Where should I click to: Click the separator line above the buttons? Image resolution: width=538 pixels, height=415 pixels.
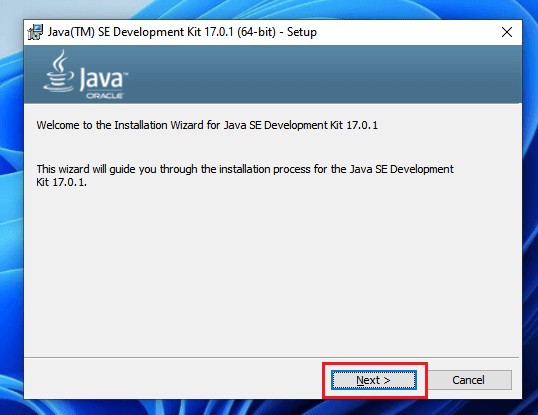point(272,357)
